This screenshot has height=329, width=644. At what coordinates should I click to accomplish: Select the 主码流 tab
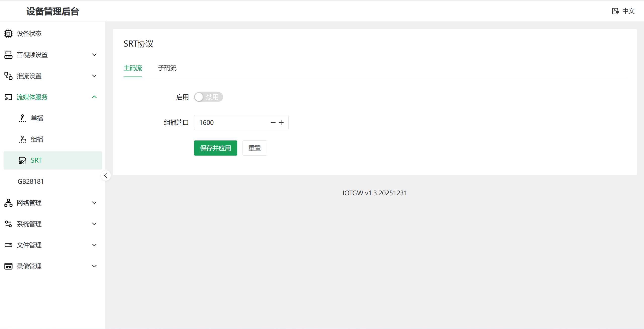[x=133, y=68]
